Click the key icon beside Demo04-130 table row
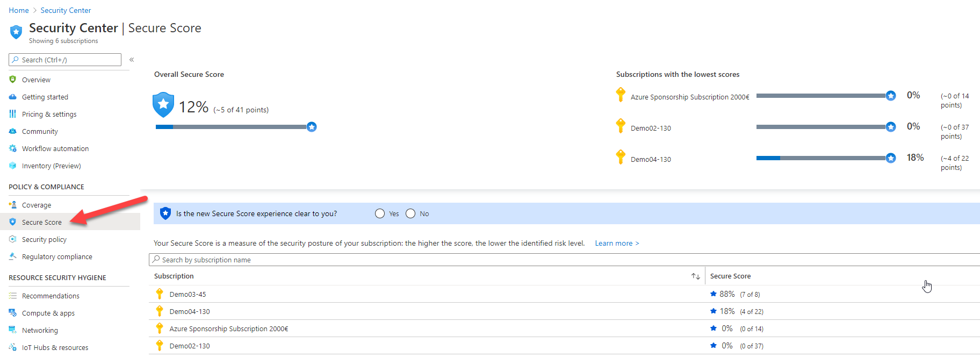This screenshot has width=980, height=357. tap(160, 311)
